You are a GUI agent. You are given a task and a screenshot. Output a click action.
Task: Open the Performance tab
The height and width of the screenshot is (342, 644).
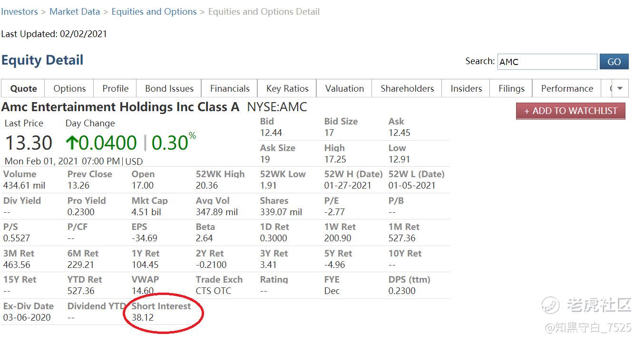[567, 88]
